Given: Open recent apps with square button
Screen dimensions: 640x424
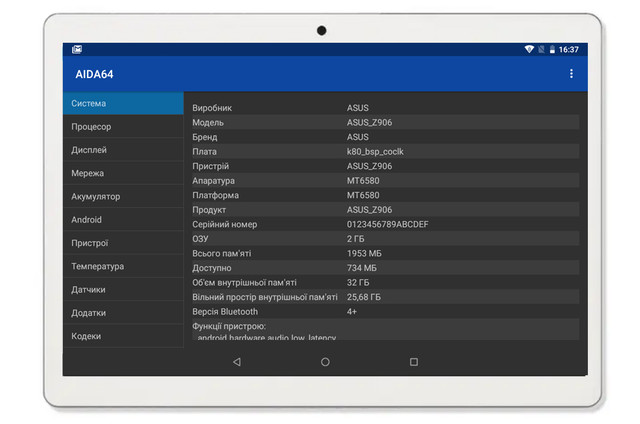Looking at the screenshot, I should [x=414, y=362].
